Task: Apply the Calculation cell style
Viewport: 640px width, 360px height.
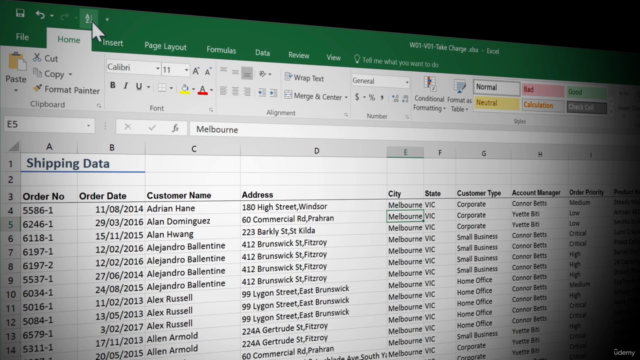Action: [x=543, y=105]
